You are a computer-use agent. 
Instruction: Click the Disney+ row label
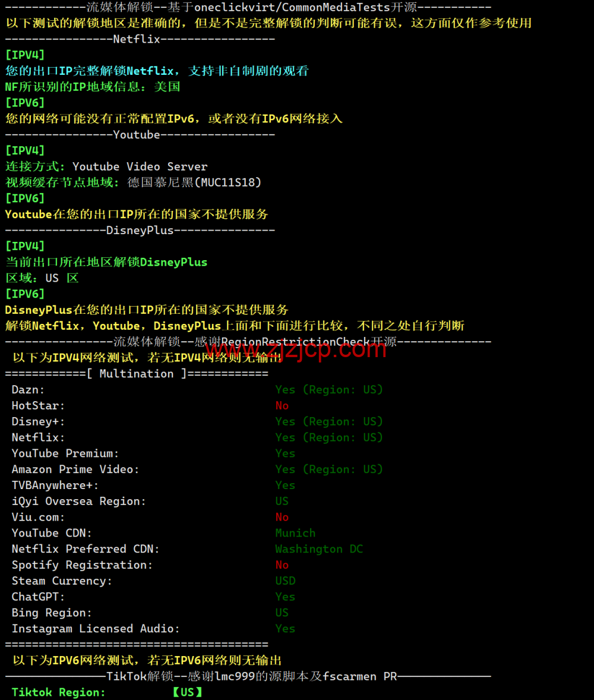(39, 421)
